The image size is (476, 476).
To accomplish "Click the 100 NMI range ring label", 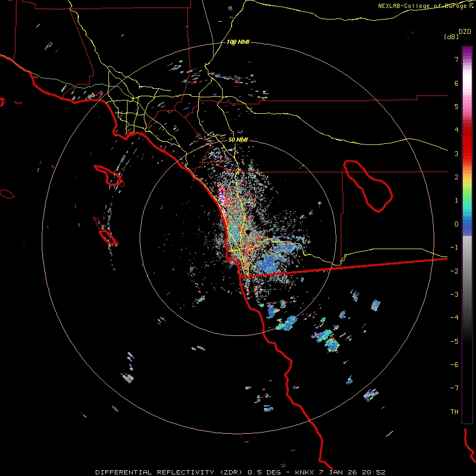I will click(x=238, y=42).
